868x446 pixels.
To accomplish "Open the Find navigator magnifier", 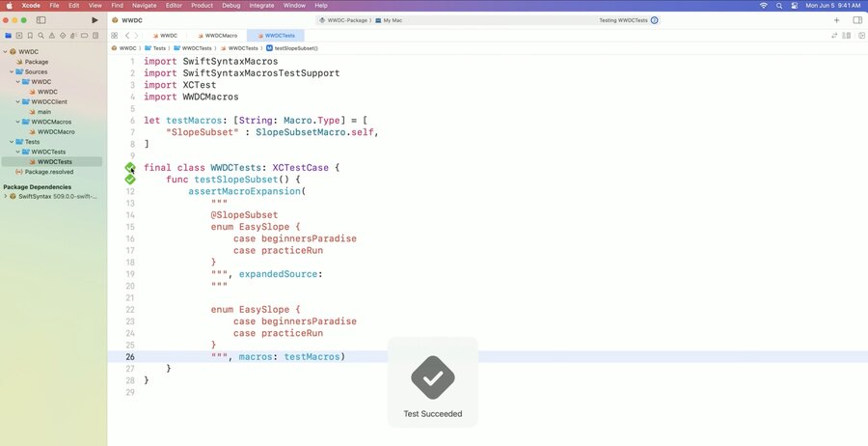I will [x=41, y=36].
